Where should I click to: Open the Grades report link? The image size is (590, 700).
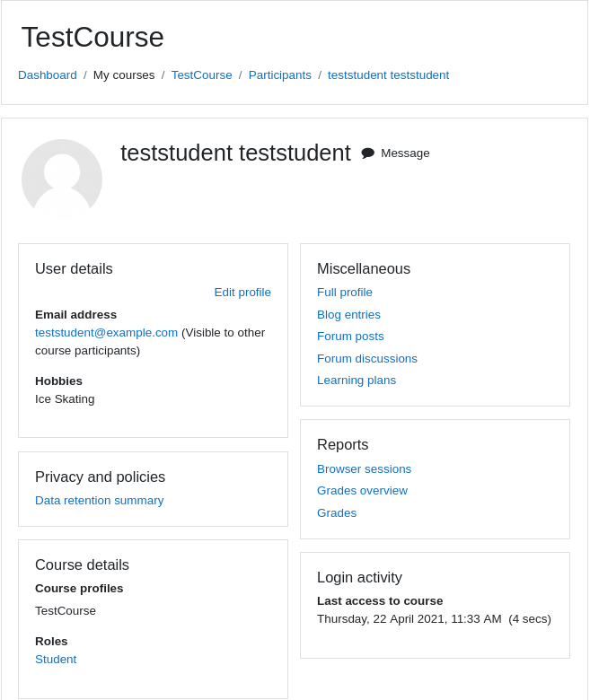(x=337, y=513)
